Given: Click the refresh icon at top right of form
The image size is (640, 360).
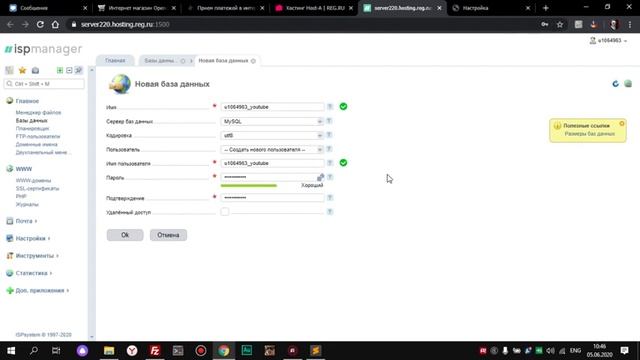Looking at the screenshot, I should coord(616,84).
